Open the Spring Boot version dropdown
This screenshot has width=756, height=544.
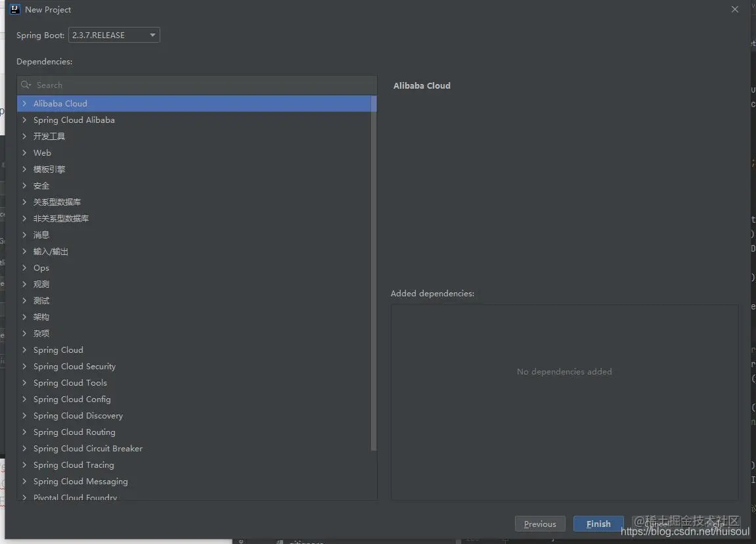click(114, 35)
